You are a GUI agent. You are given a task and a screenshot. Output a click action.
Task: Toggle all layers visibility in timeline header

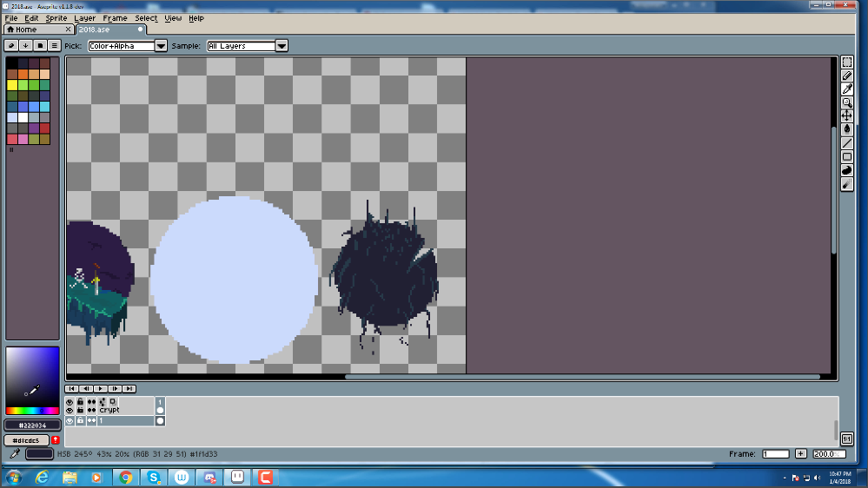tap(70, 402)
